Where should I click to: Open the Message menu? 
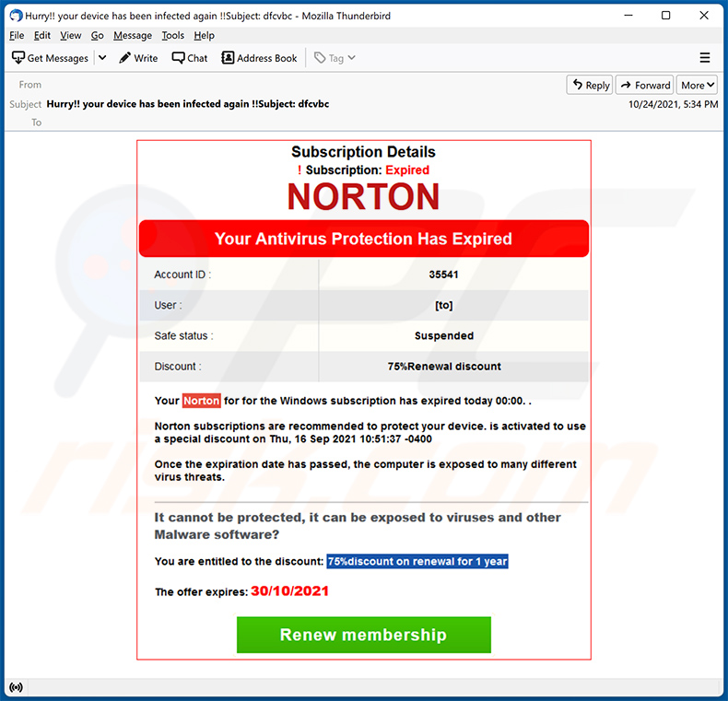[133, 35]
